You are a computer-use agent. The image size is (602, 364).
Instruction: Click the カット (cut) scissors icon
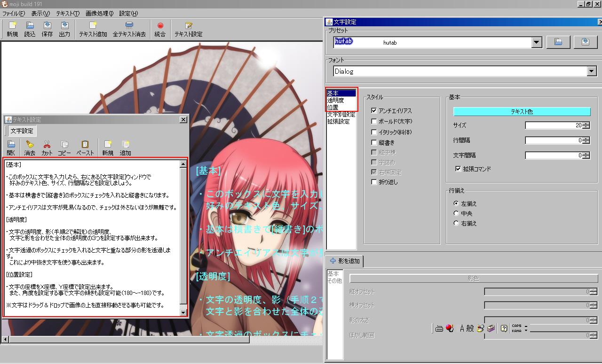[x=47, y=145]
